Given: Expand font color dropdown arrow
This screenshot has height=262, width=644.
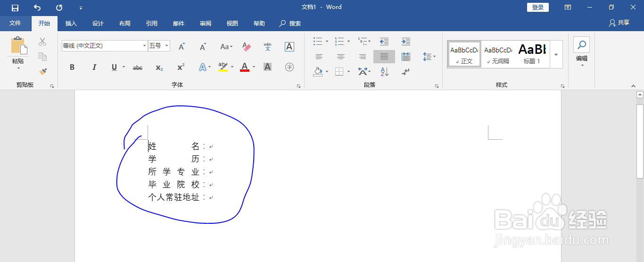Looking at the screenshot, I should [x=254, y=67].
